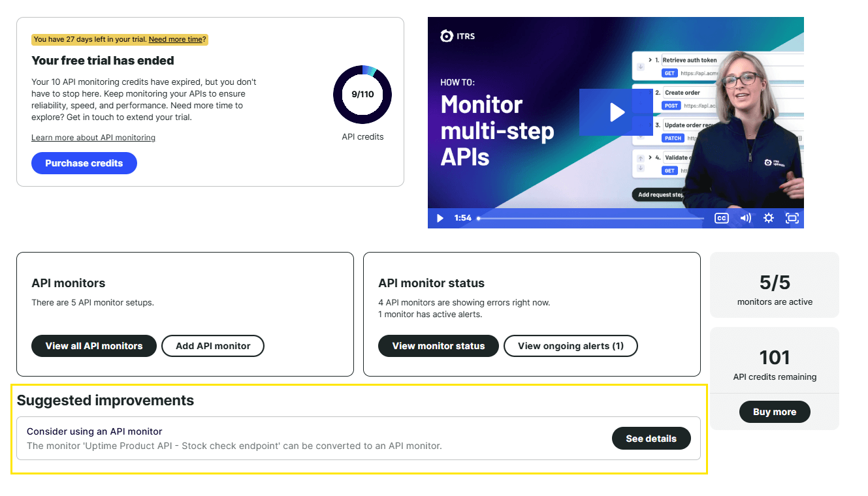The height and width of the screenshot is (496, 868).
Task: Mute the video volume
Action: coord(745,218)
